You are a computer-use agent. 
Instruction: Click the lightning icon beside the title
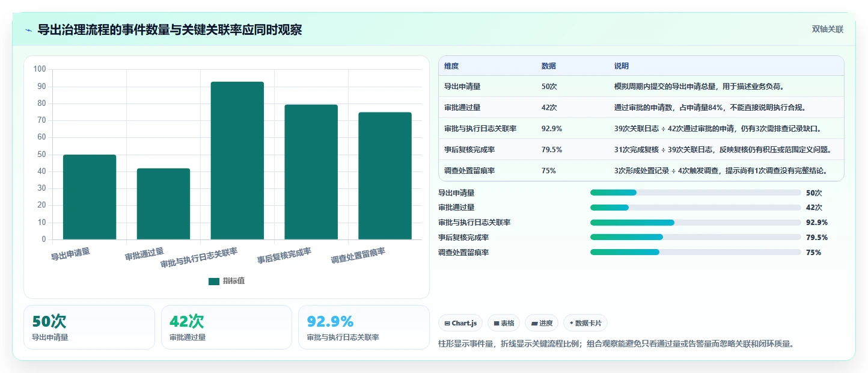29,29
